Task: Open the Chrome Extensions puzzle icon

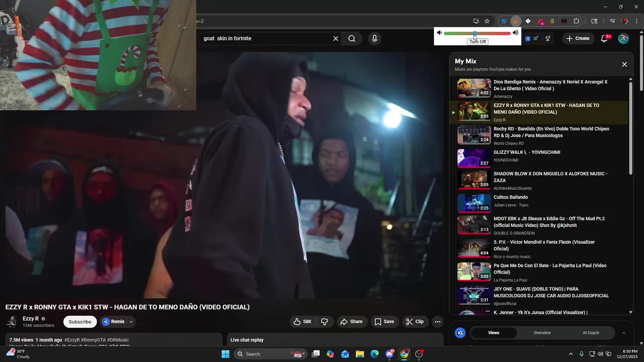Action: coord(576,21)
